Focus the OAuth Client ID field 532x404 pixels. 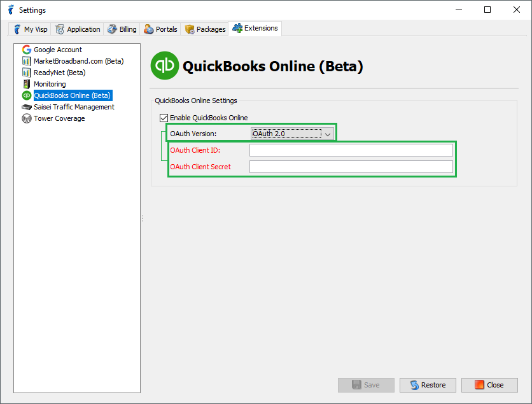351,150
